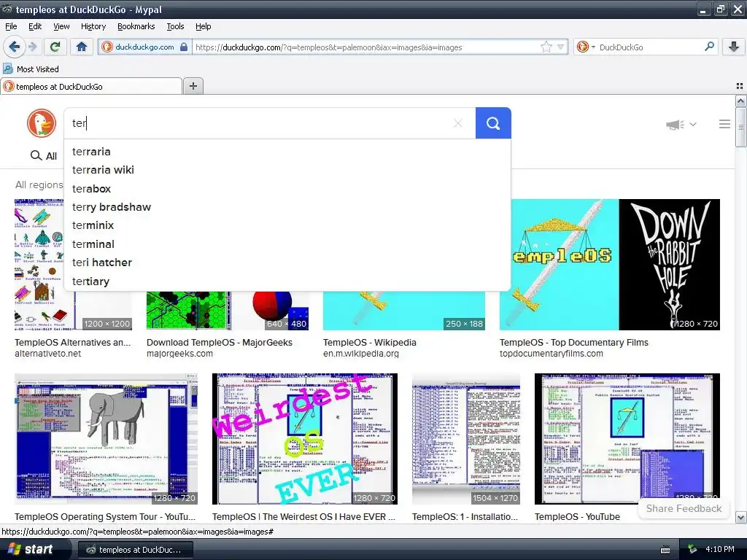Submit search with the blue magnifier button

(493, 123)
